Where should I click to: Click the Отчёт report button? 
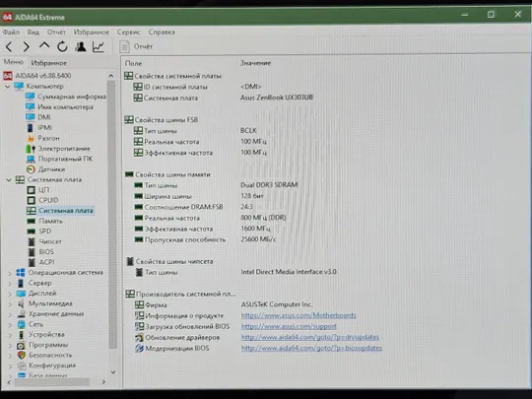pos(136,46)
